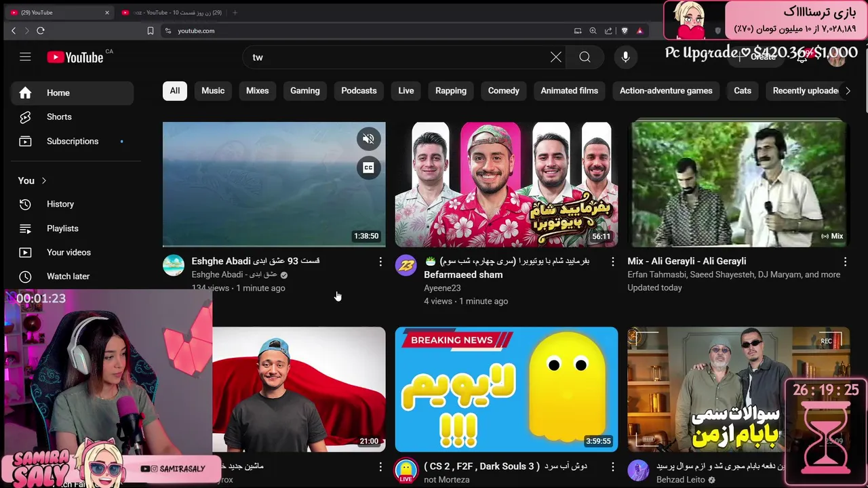
Task: Open the Ali Gerayli mix thumbnail
Action: tap(739, 184)
